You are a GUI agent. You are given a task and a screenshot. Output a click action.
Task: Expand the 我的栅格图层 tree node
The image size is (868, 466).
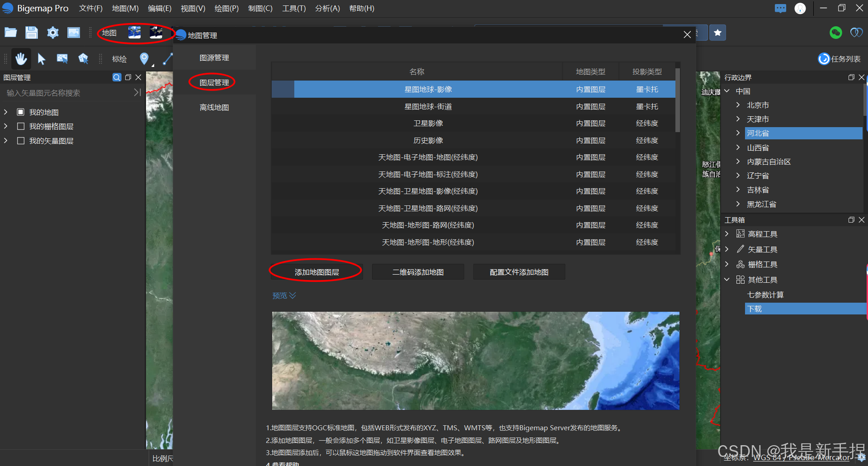click(5, 126)
